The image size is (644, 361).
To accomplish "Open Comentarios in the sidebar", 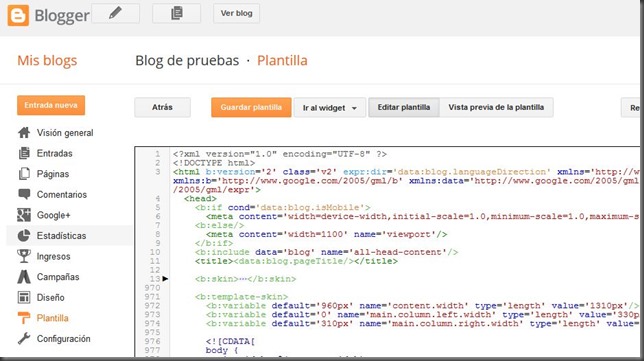I will (62, 194).
